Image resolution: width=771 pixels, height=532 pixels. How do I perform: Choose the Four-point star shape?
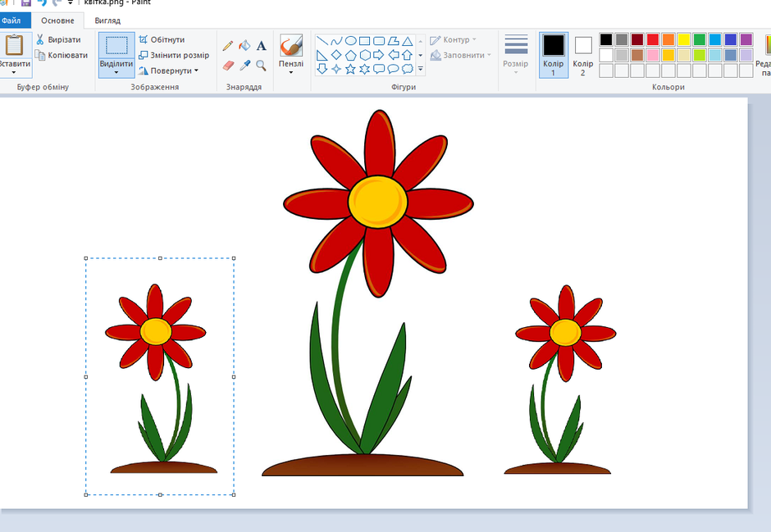coord(336,69)
